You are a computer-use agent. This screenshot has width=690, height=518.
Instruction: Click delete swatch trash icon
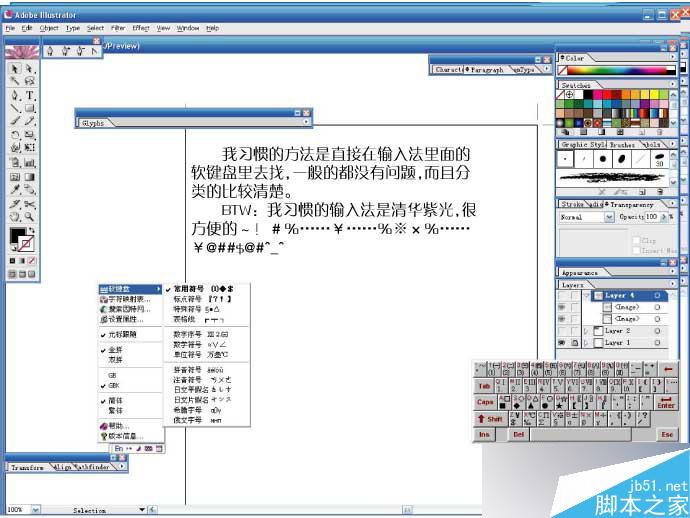pyautogui.click(x=659, y=132)
